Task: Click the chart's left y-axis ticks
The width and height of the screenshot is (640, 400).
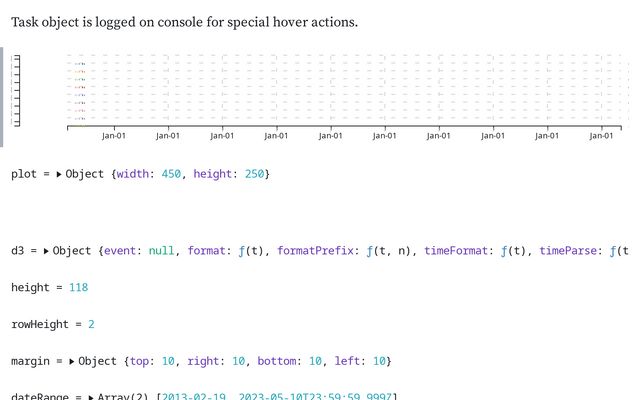Action: coord(15,90)
